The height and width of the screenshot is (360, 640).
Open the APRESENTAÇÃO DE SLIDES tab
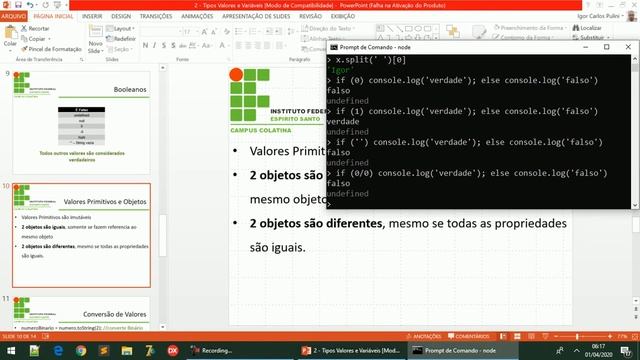click(256, 16)
